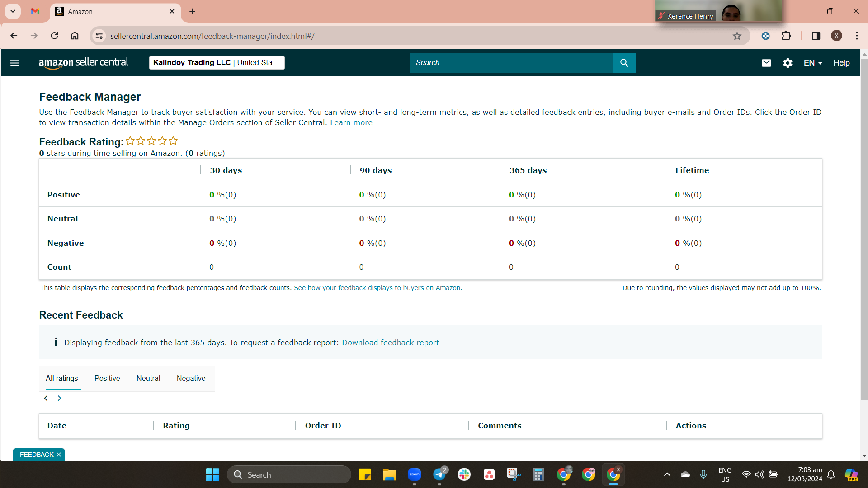This screenshot has width=868, height=488.
Task: Click the Date column header
Action: coord(57,426)
